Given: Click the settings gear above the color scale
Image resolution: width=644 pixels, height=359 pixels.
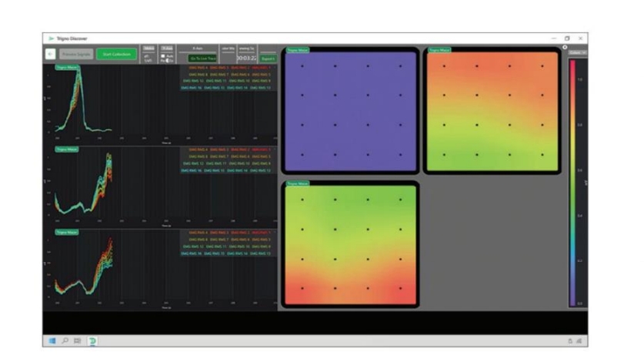Looking at the screenshot, I should (566, 47).
